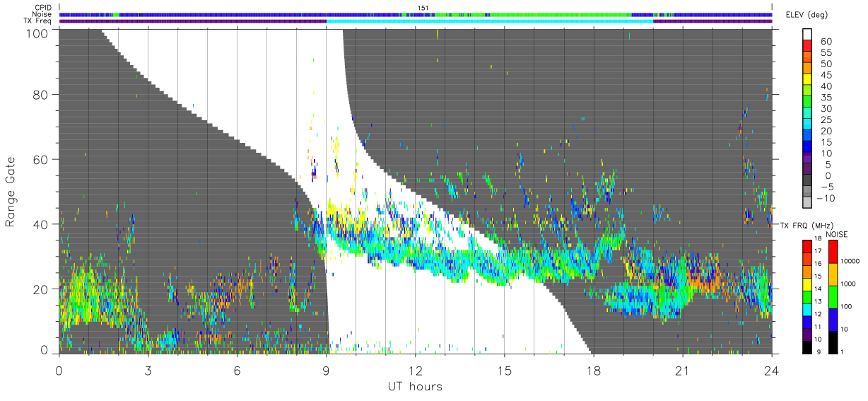Click the 13 label in TX FRQ legend
Screen dimensions: 868x401
pos(819,302)
